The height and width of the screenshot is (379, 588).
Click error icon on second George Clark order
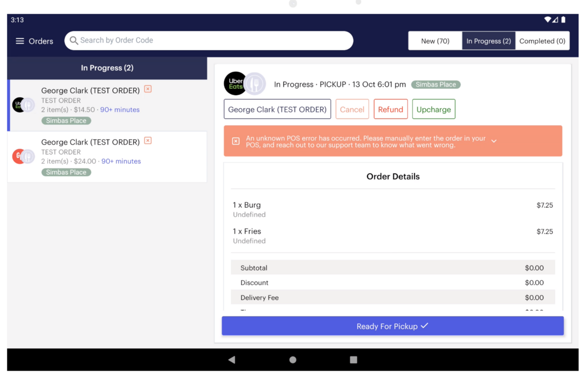point(148,141)
